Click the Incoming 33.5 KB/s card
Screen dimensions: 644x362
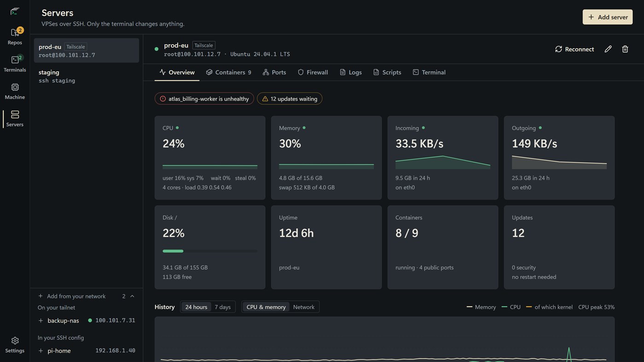[x=443, y=158]
